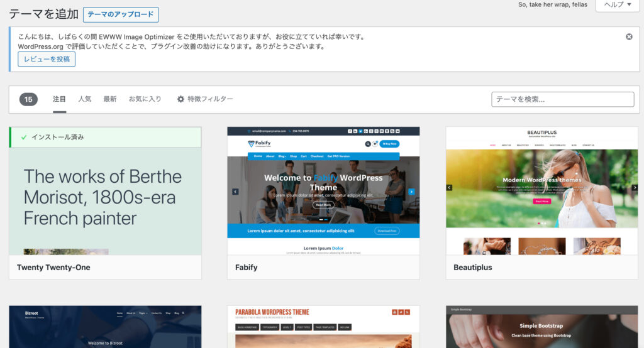The height and width of the screenshot is (348, 644).
Task: Click the レビューを投稿 button
Action: point(47,59)
